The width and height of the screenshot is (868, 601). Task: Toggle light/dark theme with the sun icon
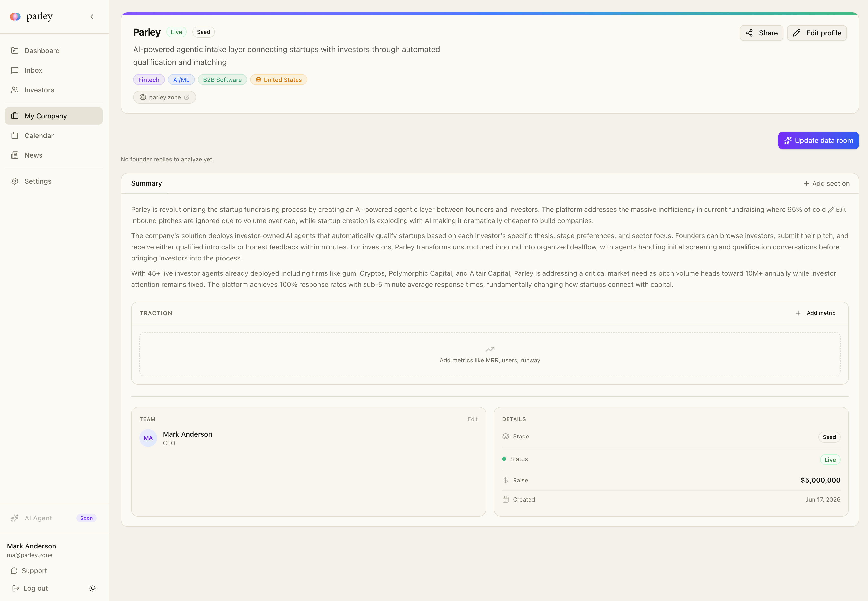pos(93,588)
